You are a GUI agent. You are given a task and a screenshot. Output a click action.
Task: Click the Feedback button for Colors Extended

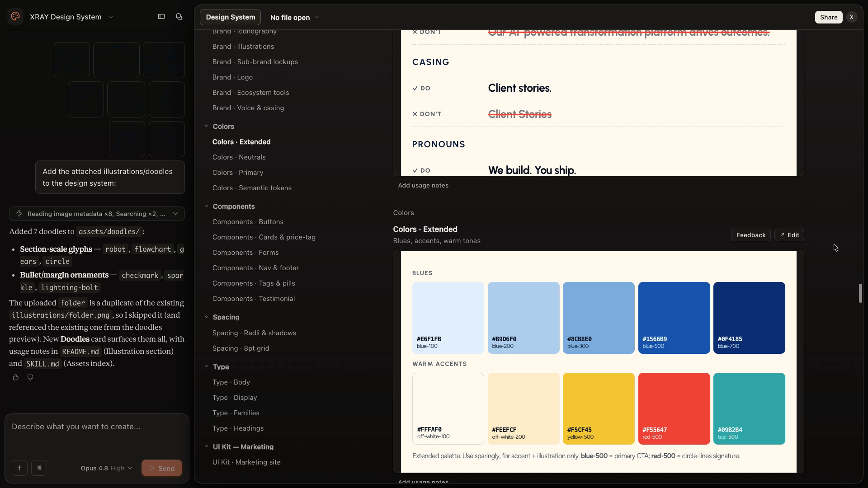(751, 235)
